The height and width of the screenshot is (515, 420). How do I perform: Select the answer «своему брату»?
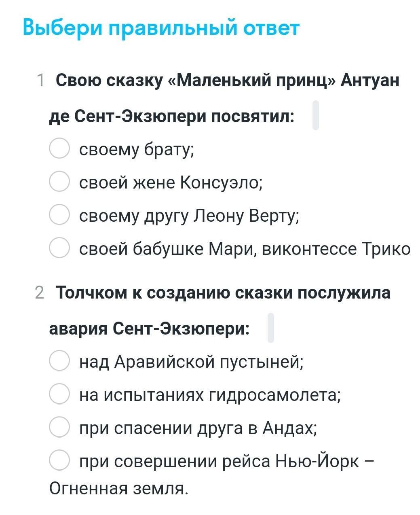point(59,148)
